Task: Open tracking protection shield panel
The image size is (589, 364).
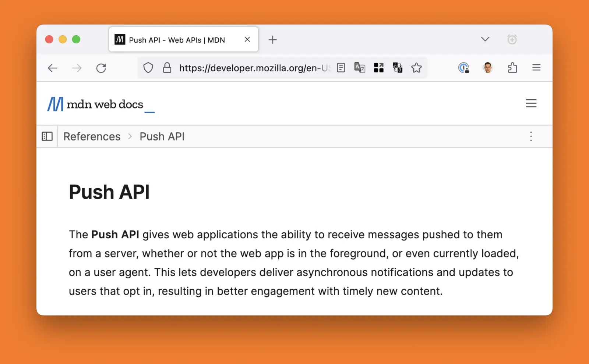Action: pyautogui.click(x=148, y=68)
